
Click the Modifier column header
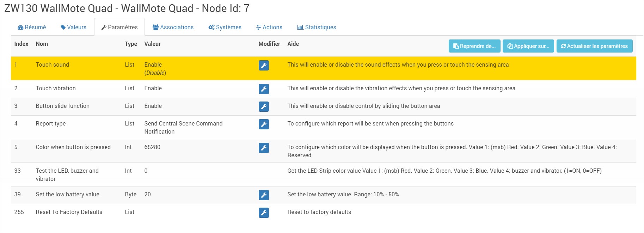[269, 44]
